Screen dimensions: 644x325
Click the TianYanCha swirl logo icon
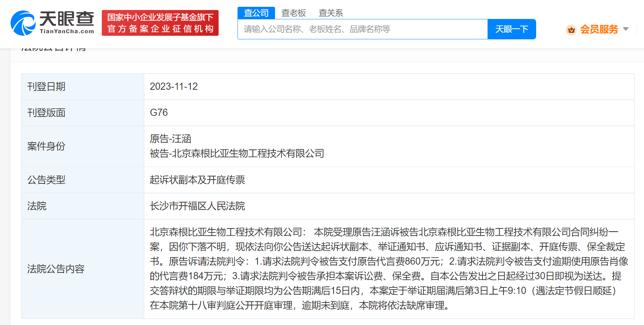tap(23, 23)
